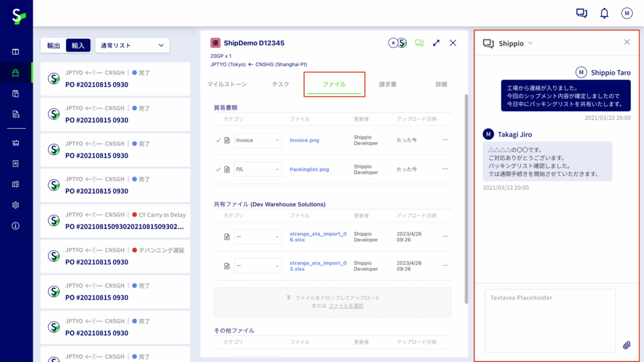Switch to the マイルストーン tab
This screenshot has width=644, height=362.
point(226,84)
